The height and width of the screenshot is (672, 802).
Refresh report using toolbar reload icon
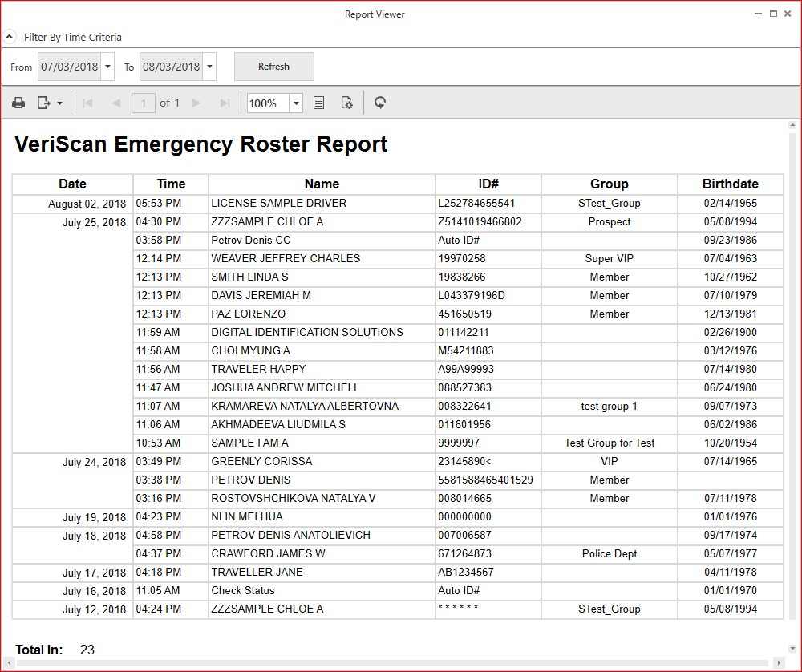tap(380, 103)
